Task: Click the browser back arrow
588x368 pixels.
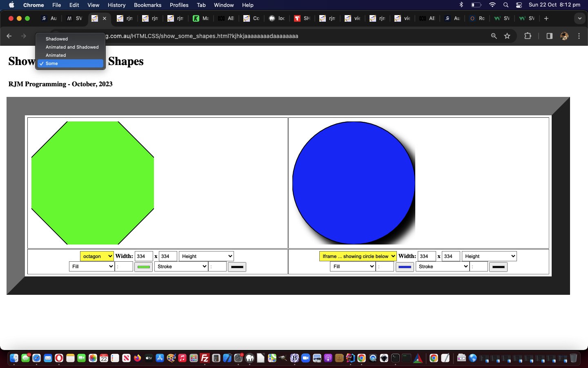Action: point(9,36)
